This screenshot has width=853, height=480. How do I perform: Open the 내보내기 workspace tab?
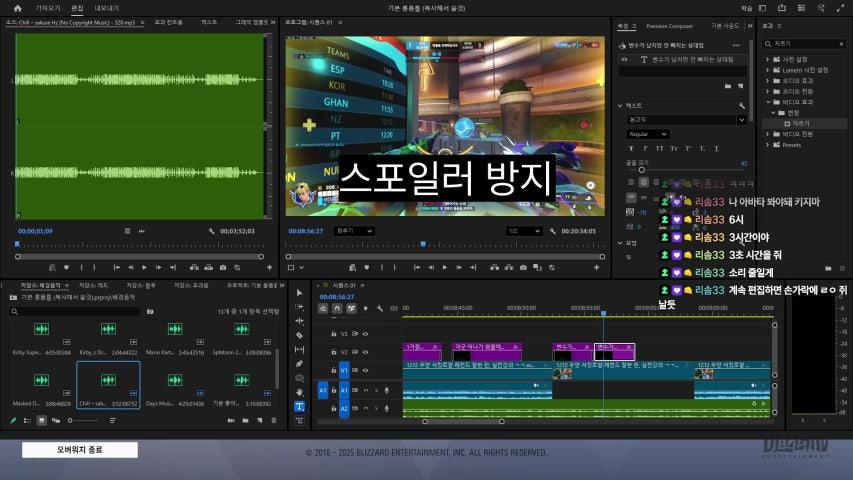point(105,8)
